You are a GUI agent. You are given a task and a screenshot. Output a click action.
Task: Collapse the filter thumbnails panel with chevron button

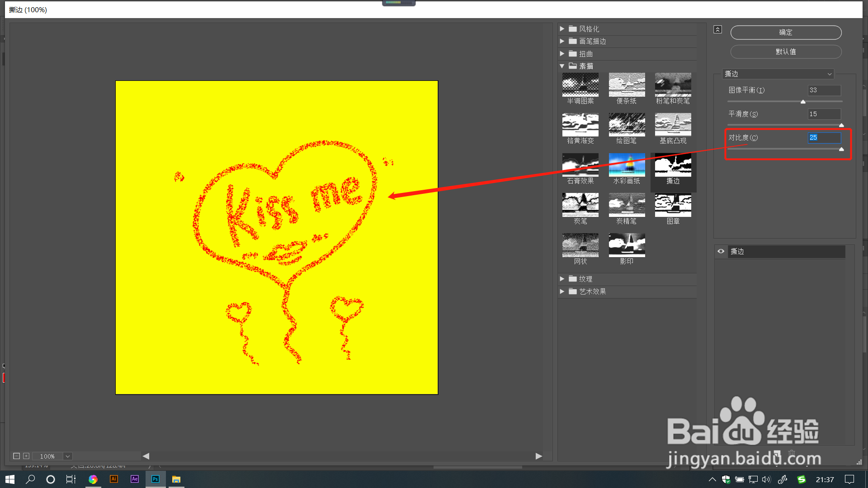(717, 29)
